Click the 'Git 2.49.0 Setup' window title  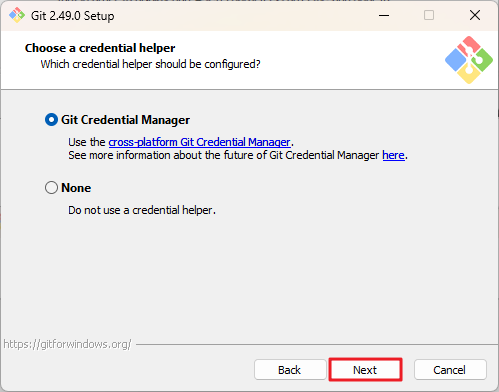73,16
